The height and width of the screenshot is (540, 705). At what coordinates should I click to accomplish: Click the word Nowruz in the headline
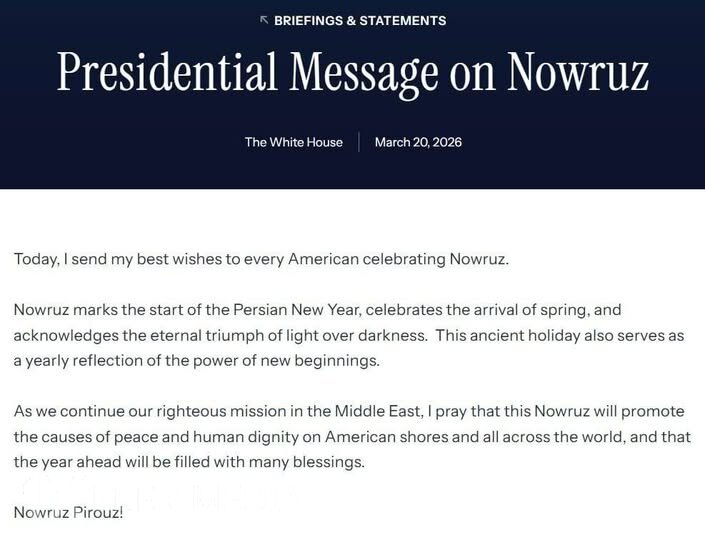coord(578,73)
